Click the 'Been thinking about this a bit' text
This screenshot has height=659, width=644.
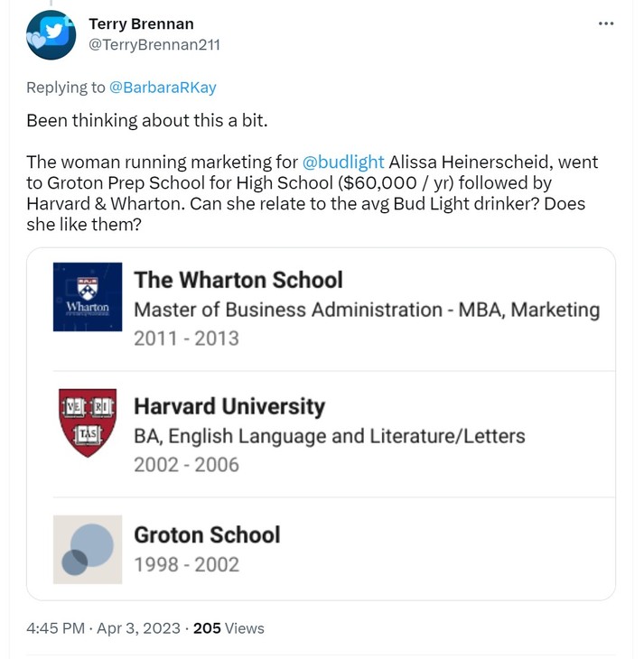point(147,120)
